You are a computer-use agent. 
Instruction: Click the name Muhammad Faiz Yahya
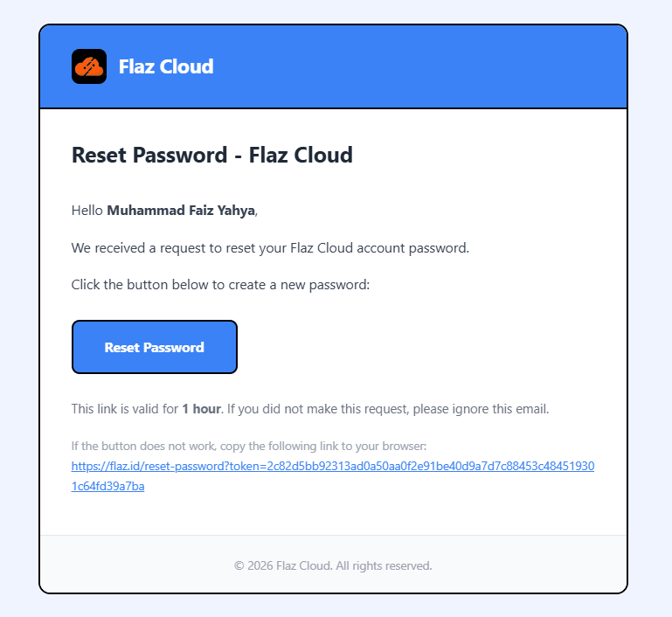[x=181, y=211]
